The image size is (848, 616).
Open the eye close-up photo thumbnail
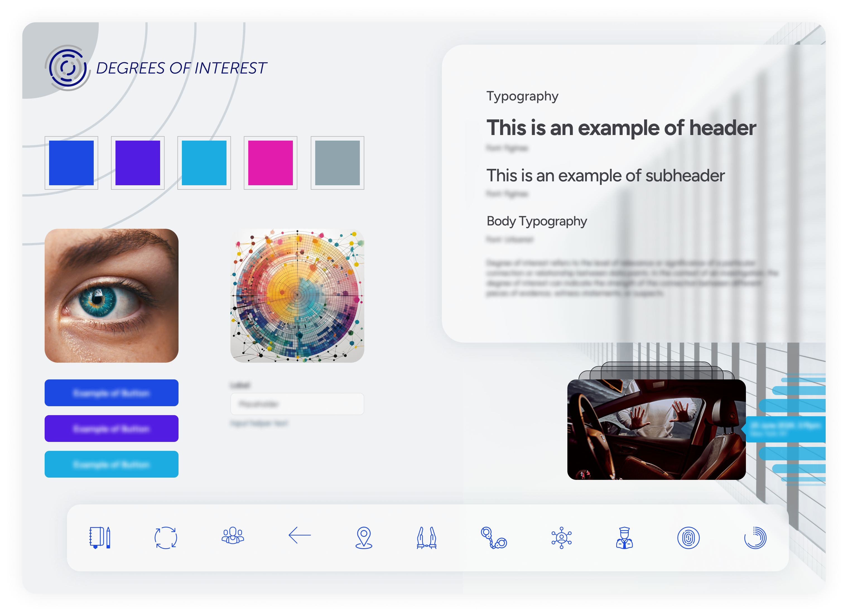[111, 295]
